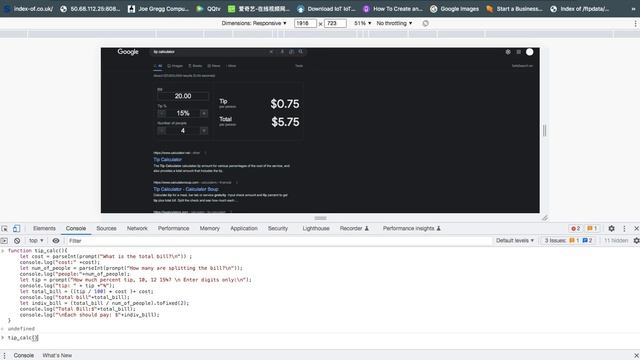This screenshot has width=640, height=360.
Task: Increase tip percent with plus button
Action: pos(204,113)
